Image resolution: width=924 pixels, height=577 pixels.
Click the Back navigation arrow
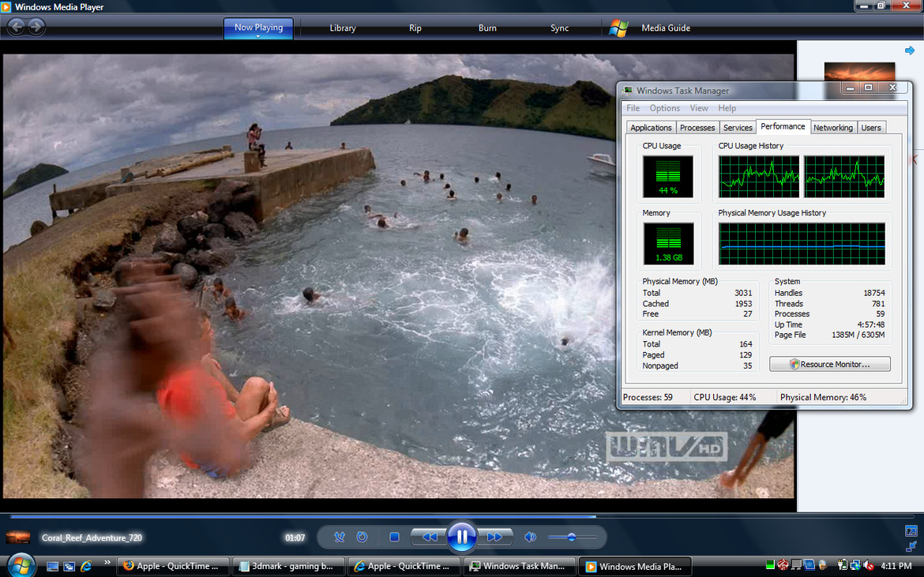tap(16, 27)
